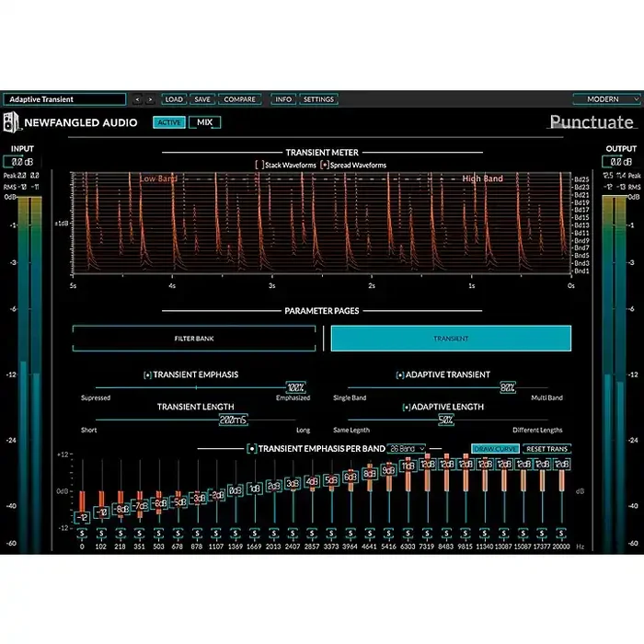Open the 26 Band count dropdown
This screenshot has width=644, height=644.
(407, 449)
